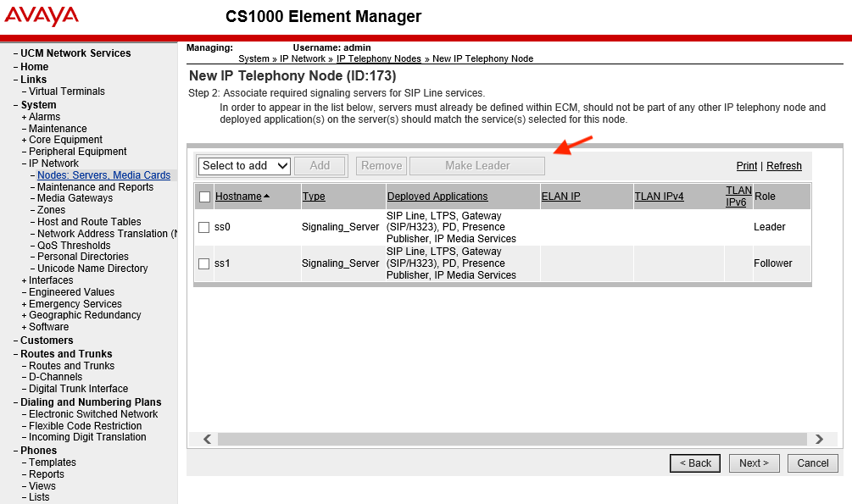This screenshot has height=504, width=852.
Task: Open Peripheral Equipment
Action: (x=78, y=152)
